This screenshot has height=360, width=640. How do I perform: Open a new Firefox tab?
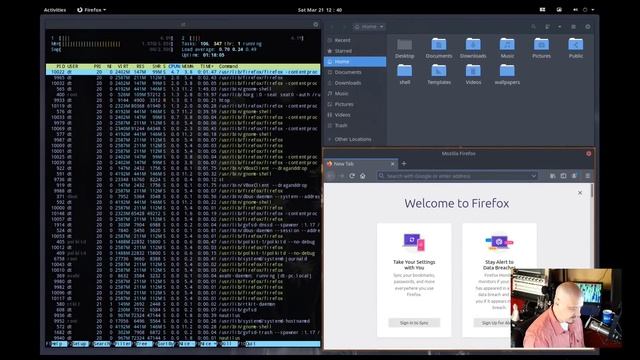(x=404, y=164)
